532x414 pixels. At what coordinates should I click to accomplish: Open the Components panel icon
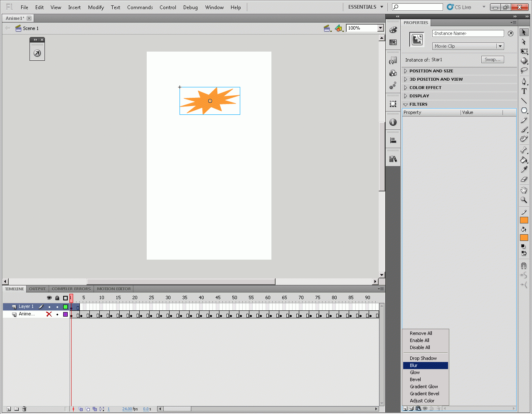click(x=393, y=73)
